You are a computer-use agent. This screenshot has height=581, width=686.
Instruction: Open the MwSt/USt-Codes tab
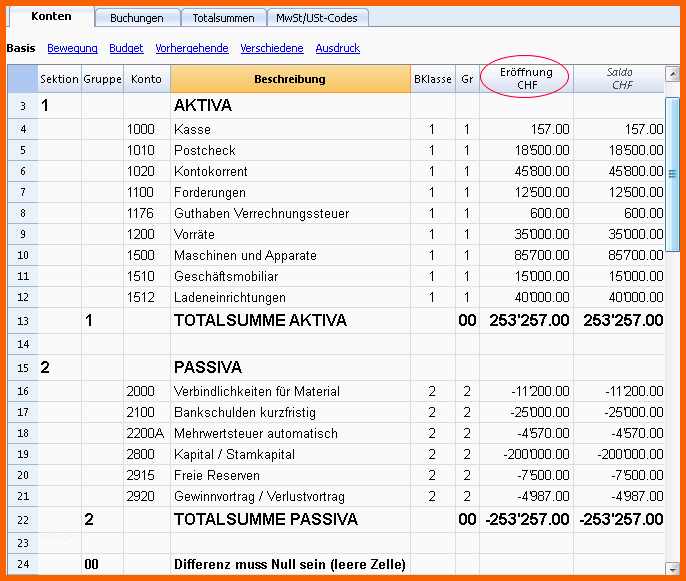(317, 18)
